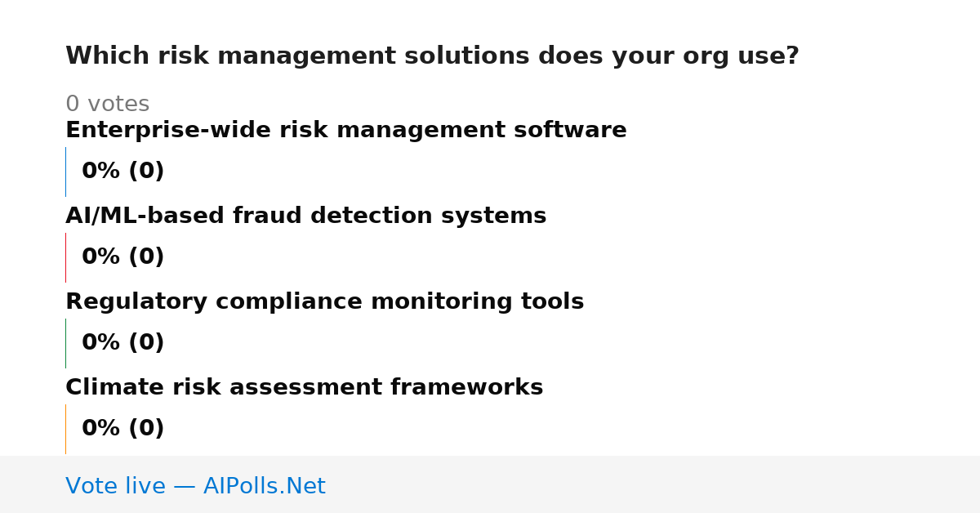
Task: Click the word 'Regulatory' in third option
Action: pos(136,302)
